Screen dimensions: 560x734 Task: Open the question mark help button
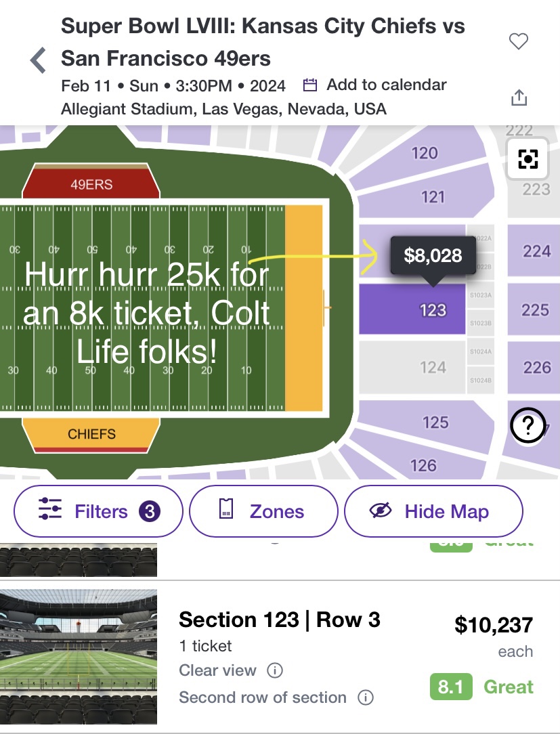pos(527,425)
